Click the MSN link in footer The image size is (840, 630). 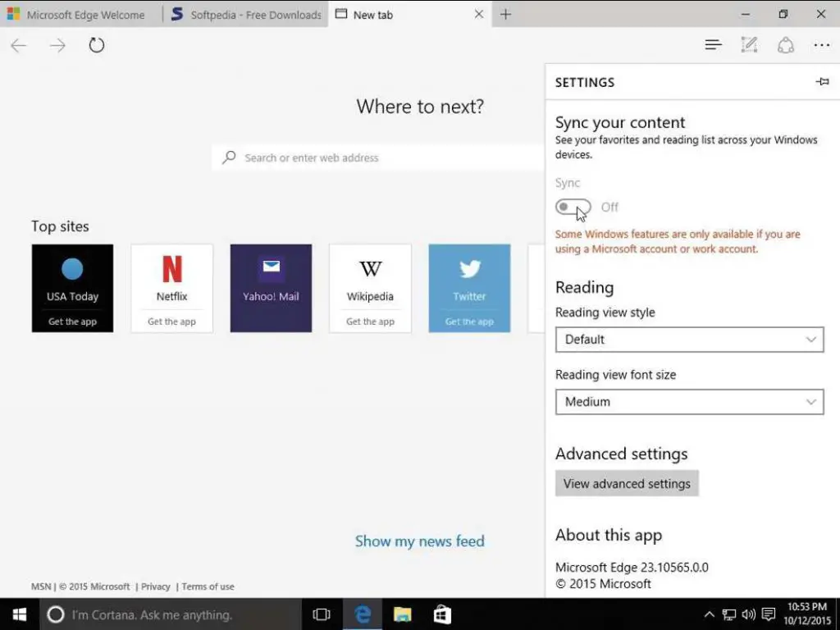(41, 587)
